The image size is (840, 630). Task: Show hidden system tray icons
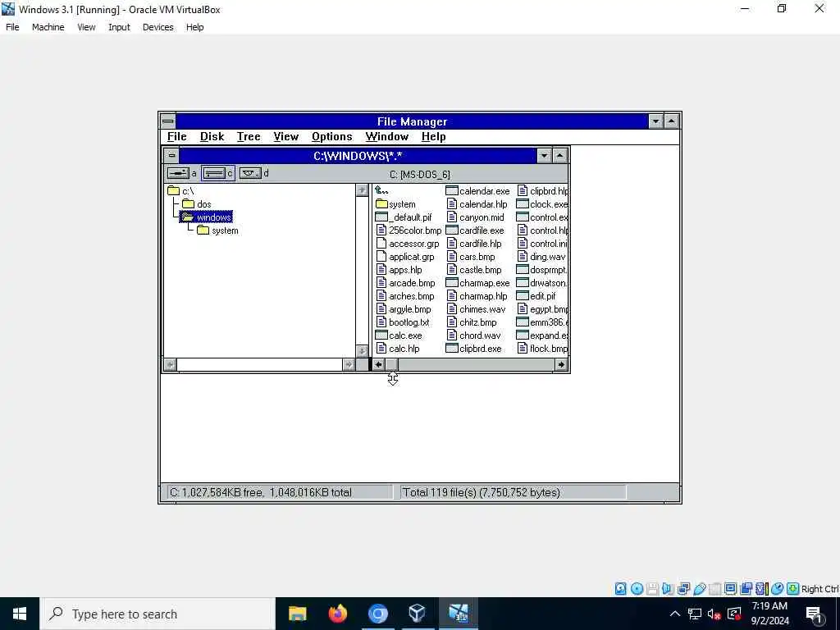tap(675, 614)
